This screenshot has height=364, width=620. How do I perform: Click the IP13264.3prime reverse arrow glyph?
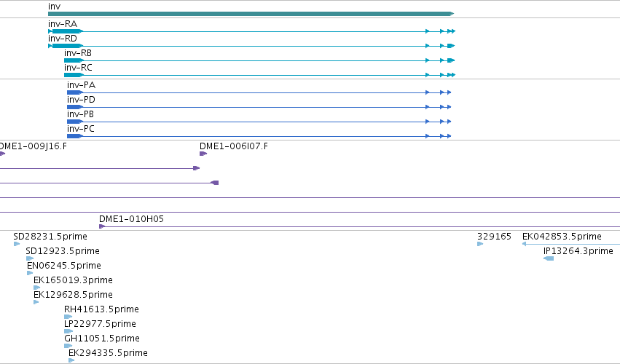click(549, 258)
